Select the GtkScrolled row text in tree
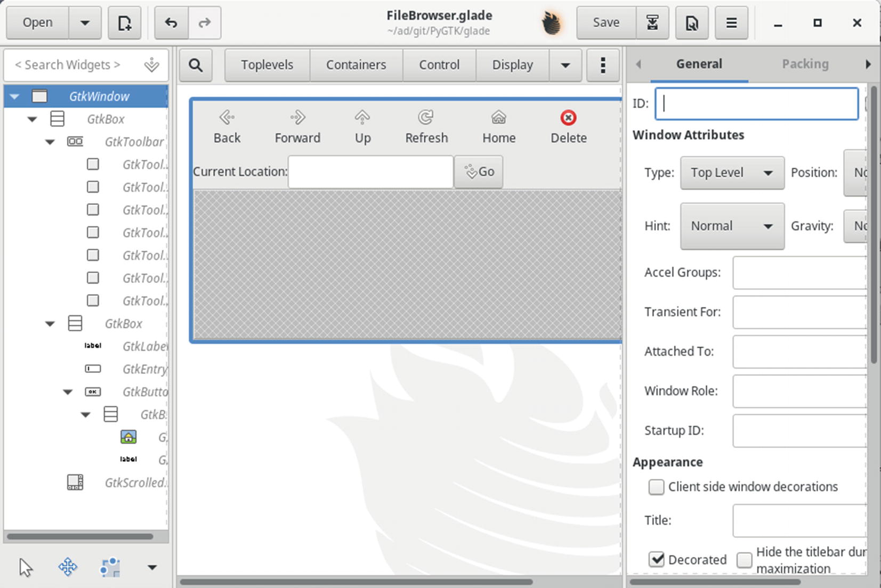This screenshot has width=881, height=588. coord(136,483)
